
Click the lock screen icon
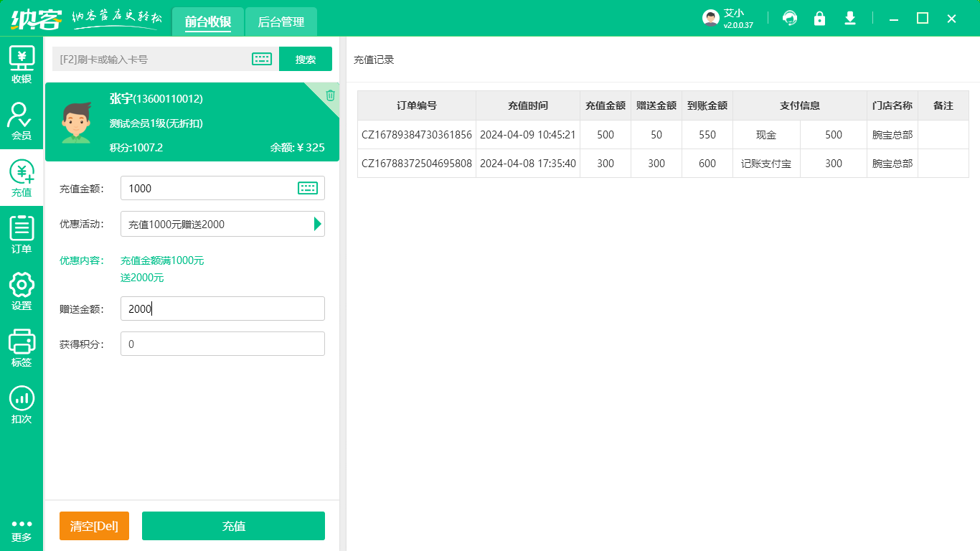pyautogui.click(x=819, y=19)
